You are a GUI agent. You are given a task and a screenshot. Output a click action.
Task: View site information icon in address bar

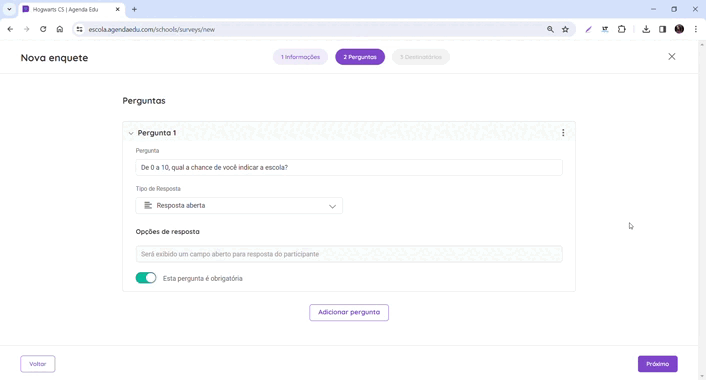point(80,29)
